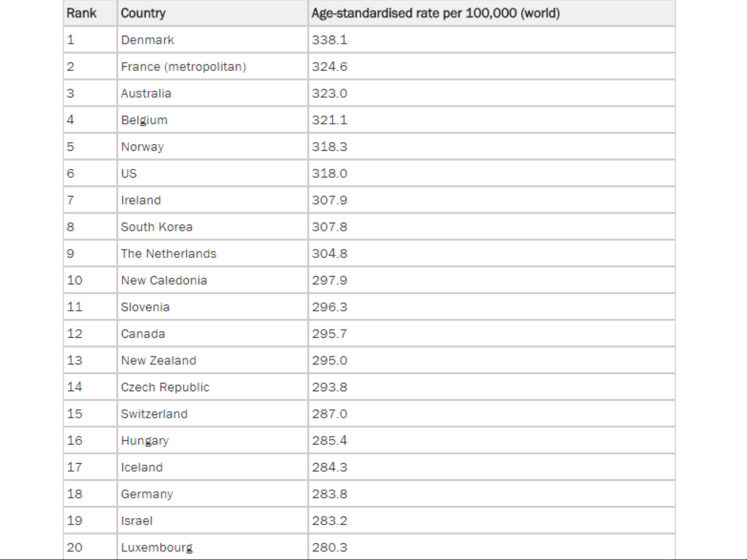Click the Rank column header
Screen dimensions: 747x560
[81, 13]
